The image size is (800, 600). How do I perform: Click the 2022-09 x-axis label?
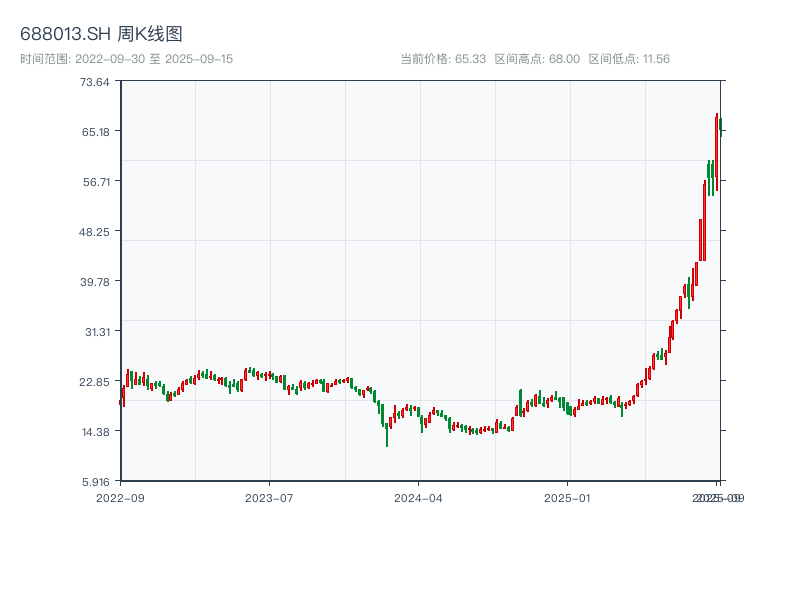[120, 498]
